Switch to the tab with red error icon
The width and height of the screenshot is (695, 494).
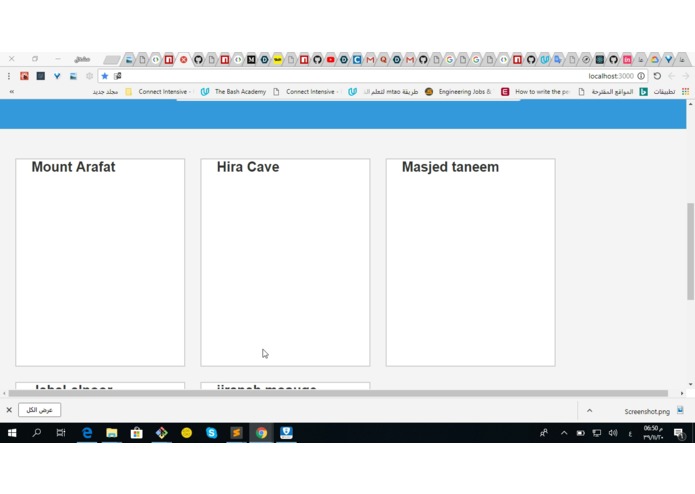coord(184,59)
